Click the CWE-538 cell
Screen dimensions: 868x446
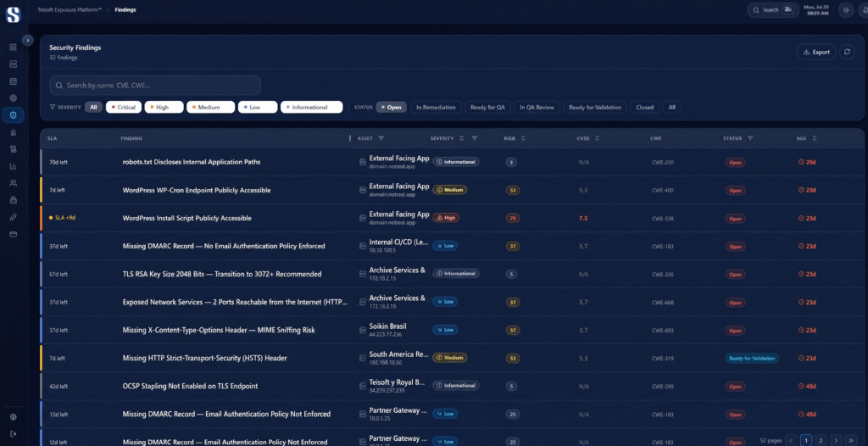tap(663, 218)
